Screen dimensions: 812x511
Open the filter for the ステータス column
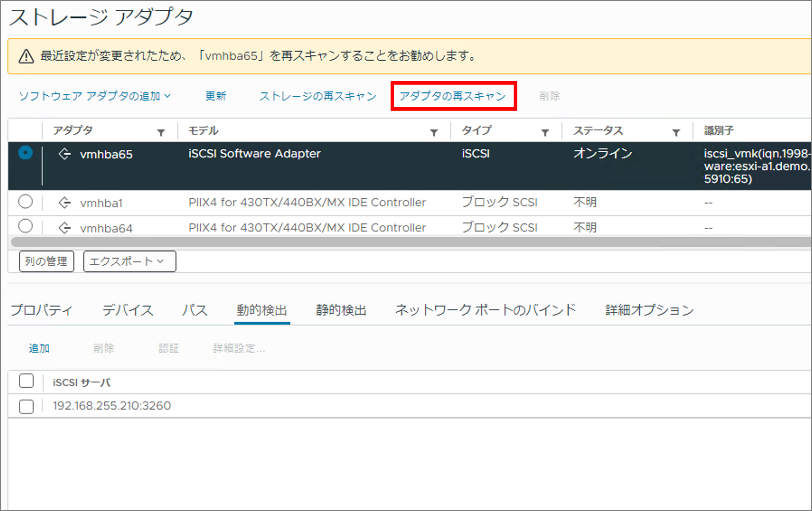(x=676, y=132)
